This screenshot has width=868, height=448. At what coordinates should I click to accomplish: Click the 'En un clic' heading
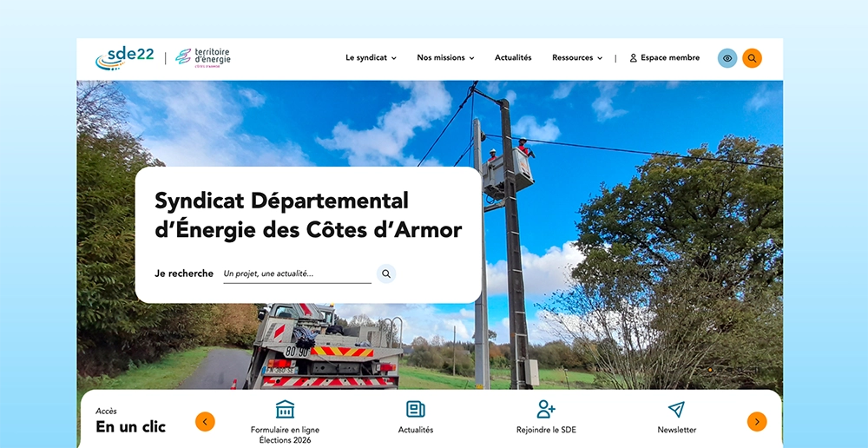tap(131, 427)
